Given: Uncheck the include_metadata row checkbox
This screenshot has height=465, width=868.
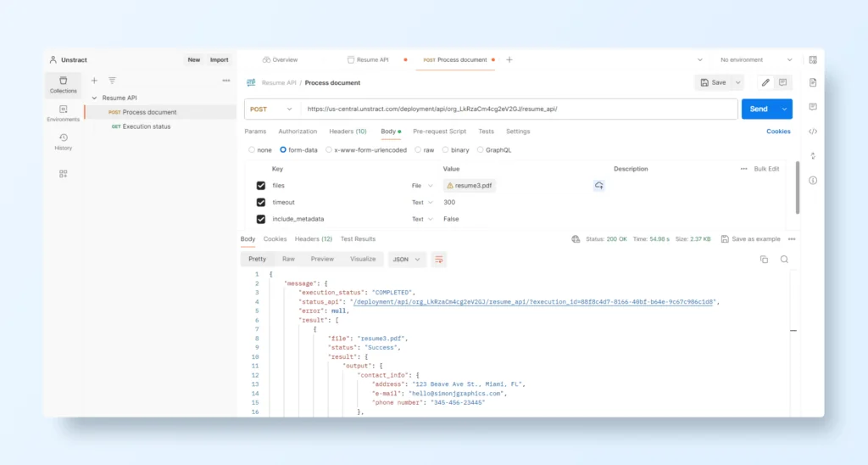Looking at the screenshot, I should (x=261, y=219).
